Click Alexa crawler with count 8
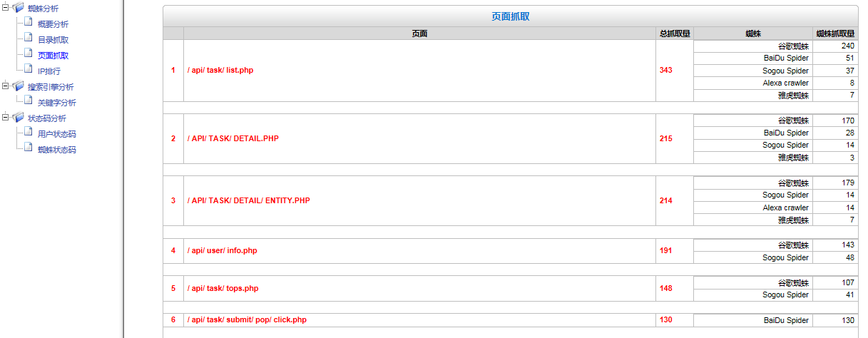Viewport: 868px width, 338px height. (x=786, y=83)
